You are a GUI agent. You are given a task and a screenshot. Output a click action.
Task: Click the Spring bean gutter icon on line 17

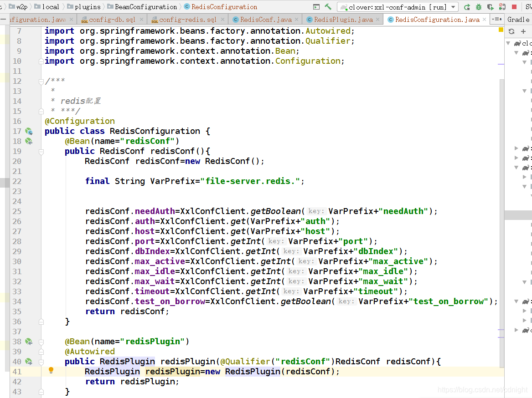(x=29, y=132)
